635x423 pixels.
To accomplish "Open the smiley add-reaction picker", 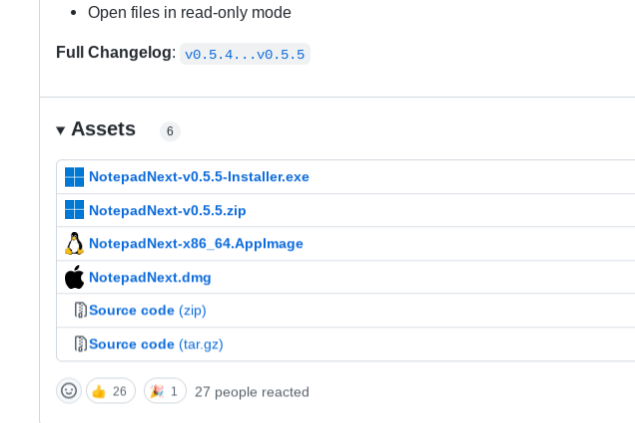I will (x=69, y=391).
